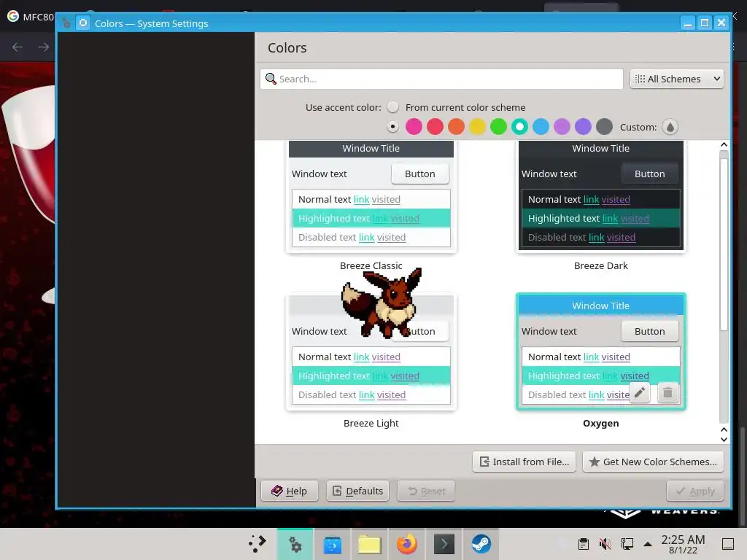Select the Breeze Dark scheme thumbnail
Image resolution: width=747 pixels, height=560 pixels.
601,195
